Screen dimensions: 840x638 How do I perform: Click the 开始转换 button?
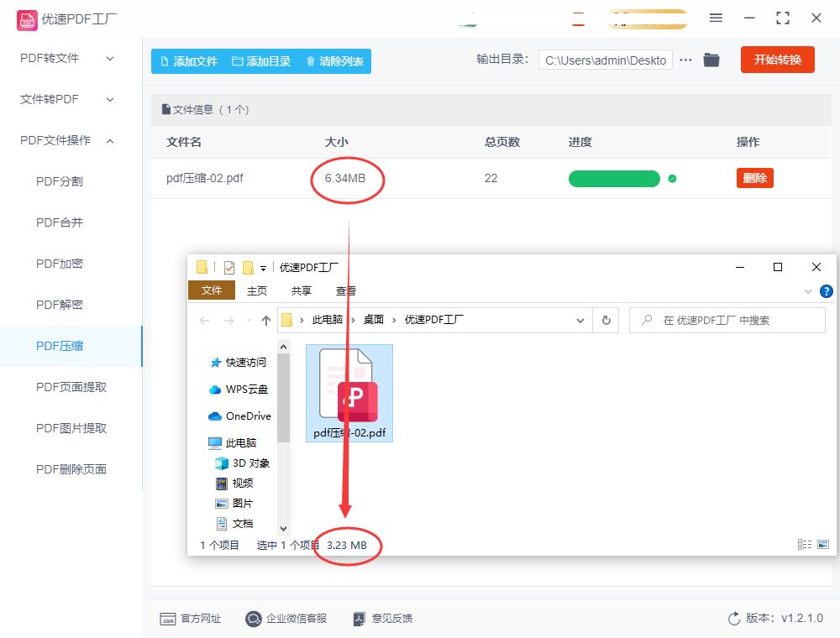(777, 60)
